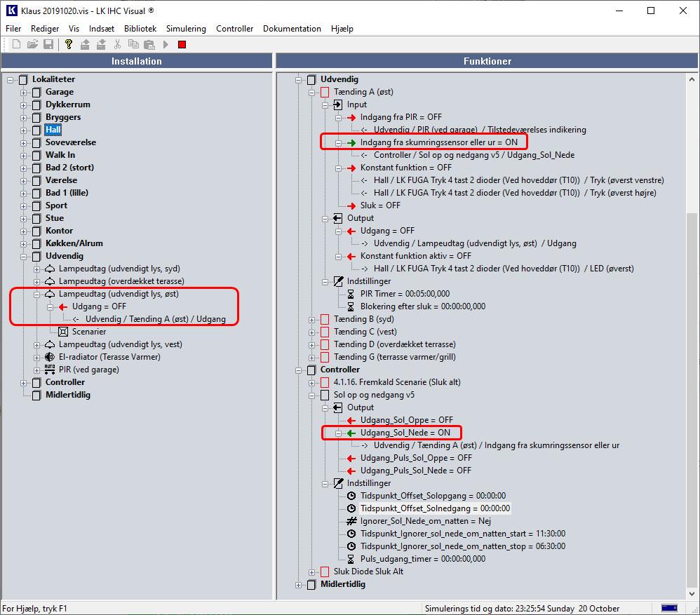Click the PIR (ved garage) sensor icon
This screenshot has height=615, width=700.
50,370
